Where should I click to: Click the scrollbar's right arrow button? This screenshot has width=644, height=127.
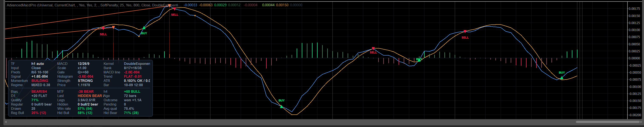(x=641, y=122)
